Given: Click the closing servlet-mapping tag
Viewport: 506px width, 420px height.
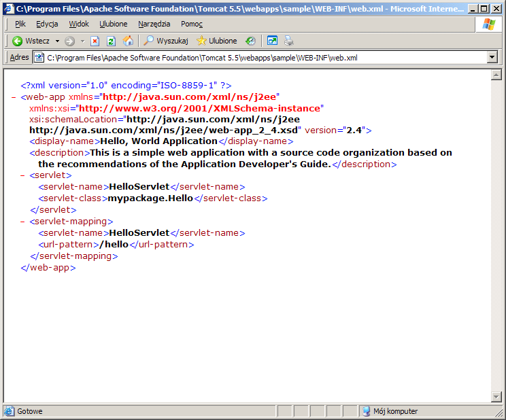Looking at the screenshot, I should (74, 256).
